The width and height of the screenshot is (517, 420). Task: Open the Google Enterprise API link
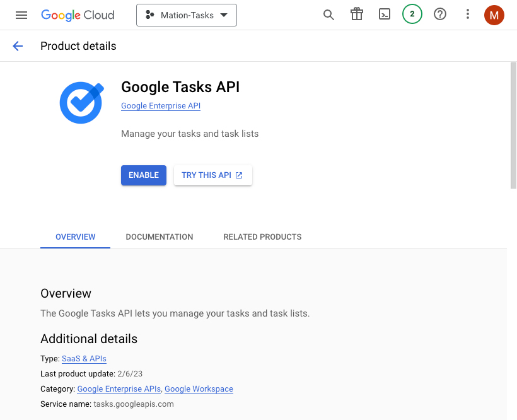tap(161, 106)
